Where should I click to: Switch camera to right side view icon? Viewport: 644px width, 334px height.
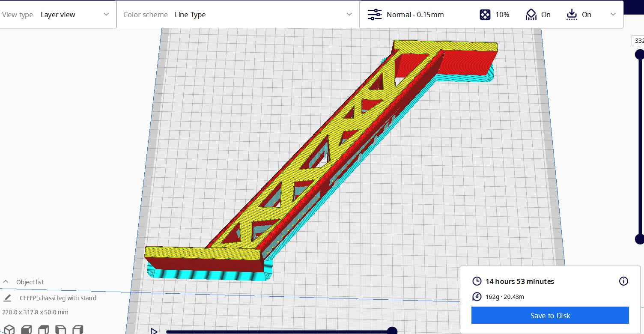[78, 330]
